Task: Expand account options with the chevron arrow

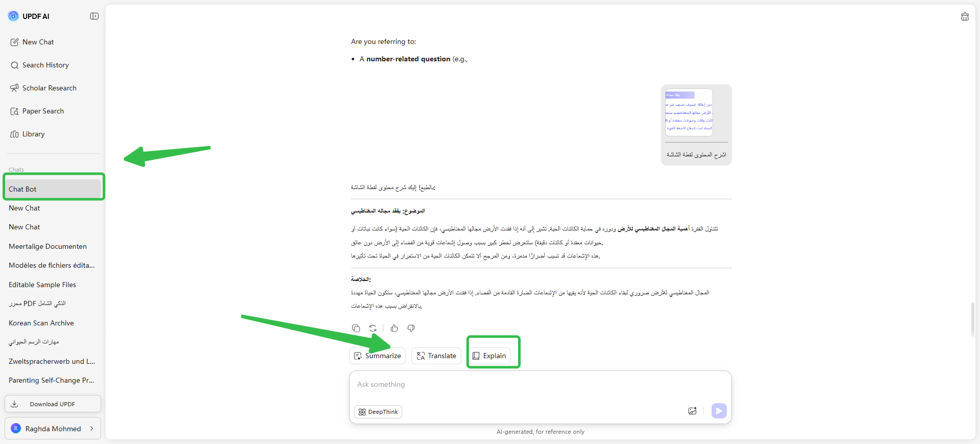Action: click(x=92, y=428)
